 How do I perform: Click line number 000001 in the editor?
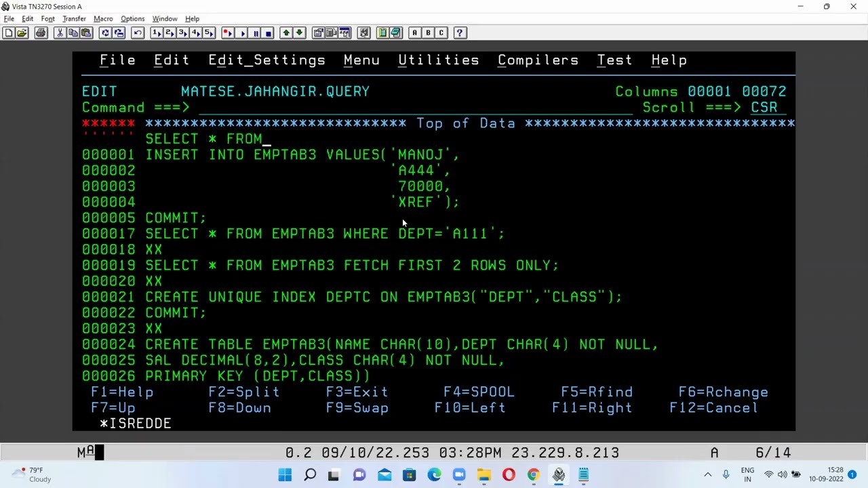[108, 155]
